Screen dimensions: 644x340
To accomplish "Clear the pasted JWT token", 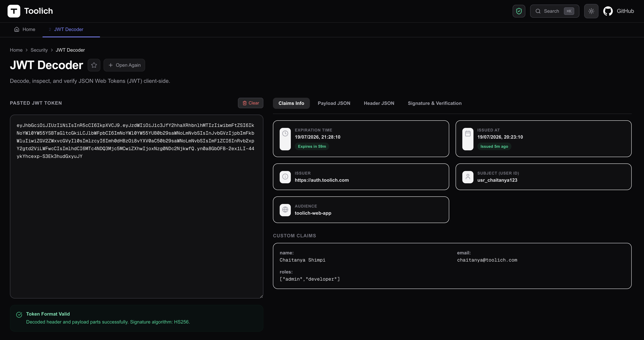I will [250, 103].
